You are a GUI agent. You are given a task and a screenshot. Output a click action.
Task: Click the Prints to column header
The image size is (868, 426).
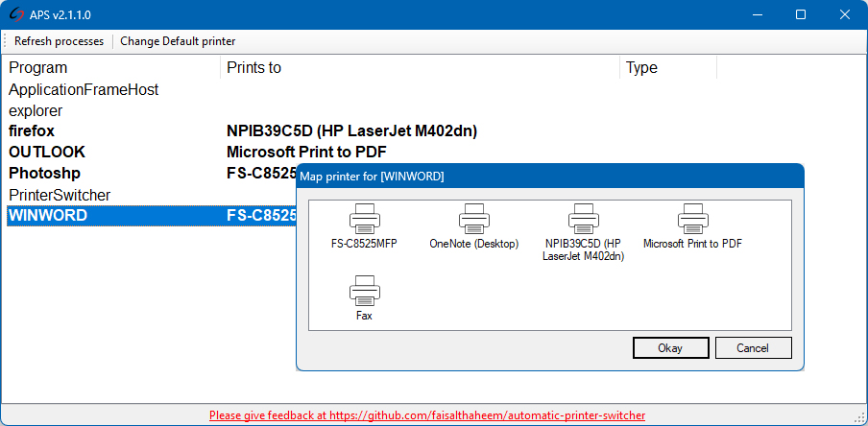[421, 67]
